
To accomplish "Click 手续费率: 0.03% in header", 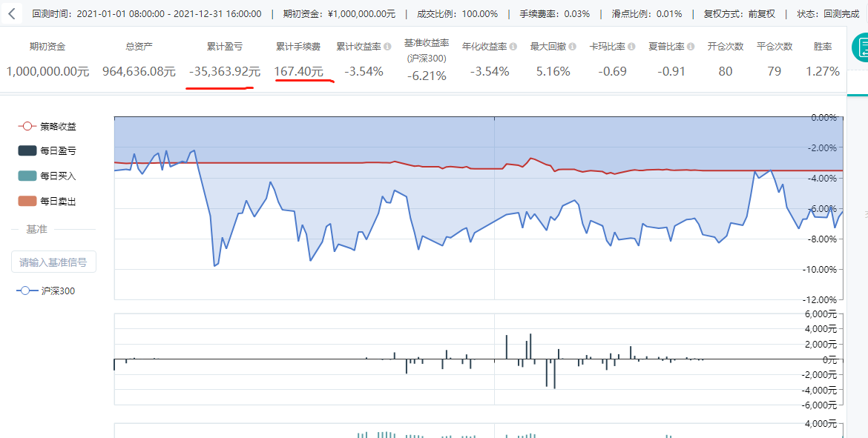I will pyautogui.click(x=555, y=14).
